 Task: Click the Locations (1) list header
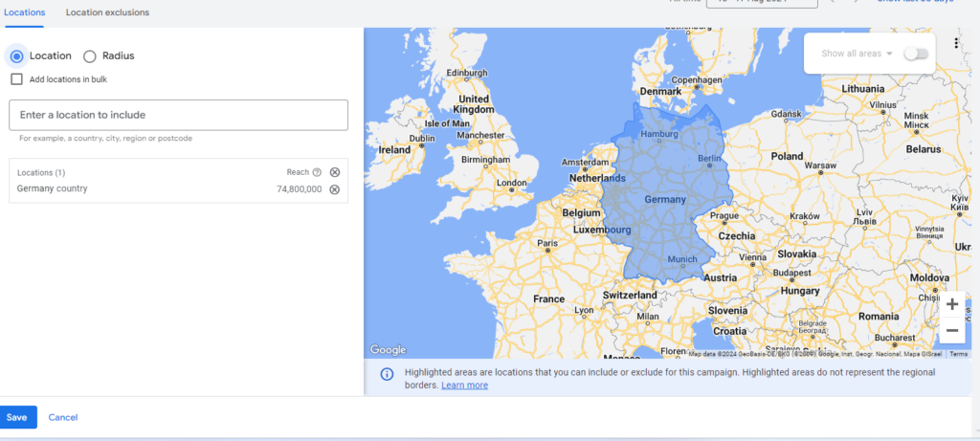40,172
